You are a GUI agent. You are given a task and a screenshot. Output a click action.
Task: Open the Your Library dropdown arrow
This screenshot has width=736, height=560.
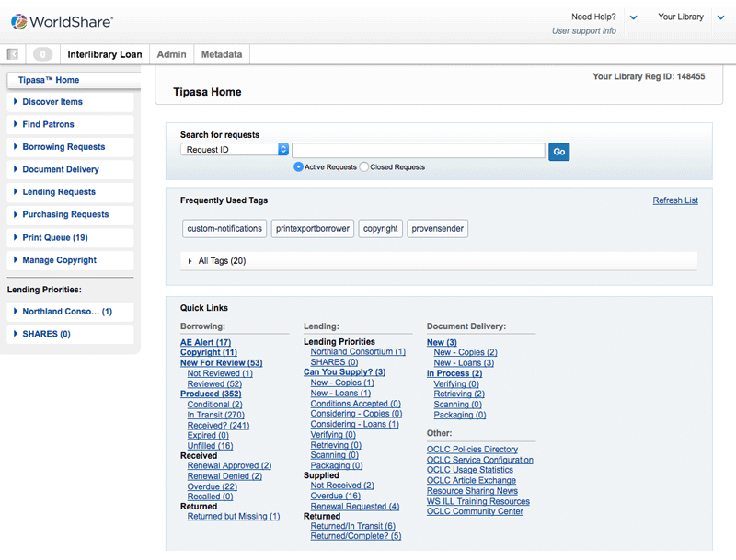[719, 17]
